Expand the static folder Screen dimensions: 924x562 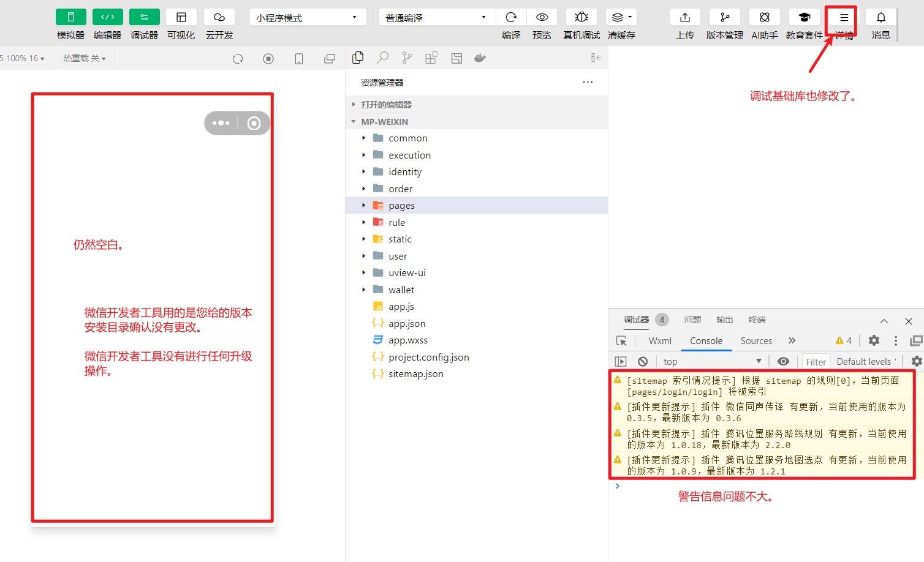pyautogui.click(x=477, y=239)
